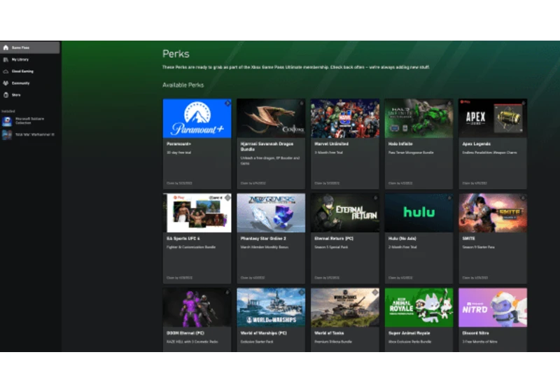560x392 pixels.
Task: Open the hulu perk thumbnail
Action: [x=419, y=213]
